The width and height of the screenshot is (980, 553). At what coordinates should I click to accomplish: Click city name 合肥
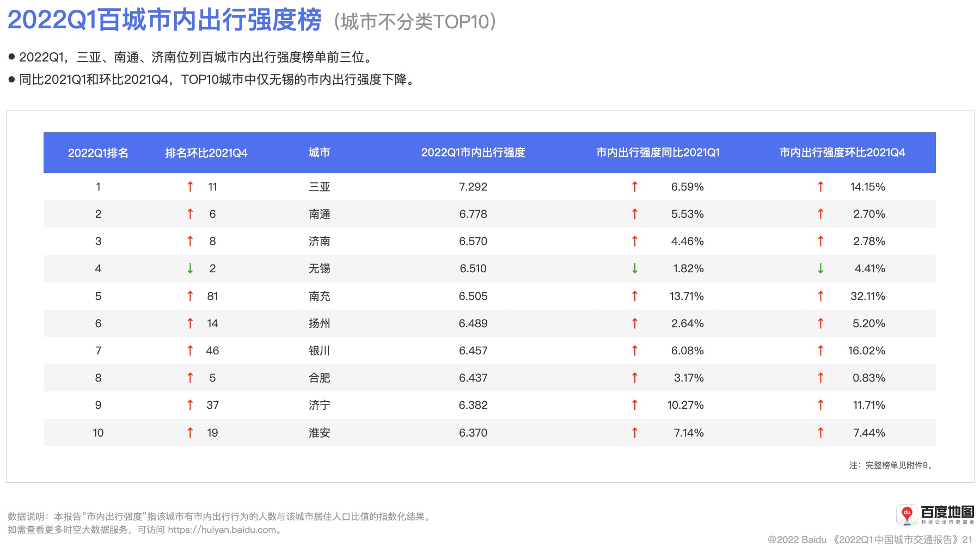[x=320, y=378]
